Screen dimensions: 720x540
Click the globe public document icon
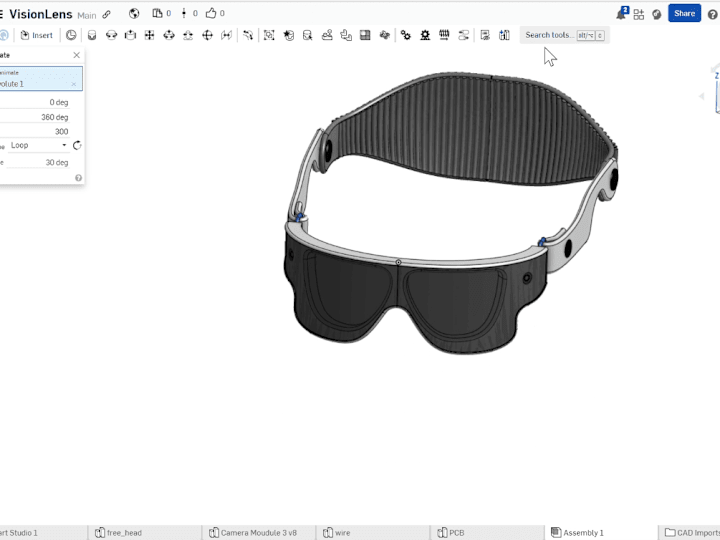pyautogui.click(x=134, y=14)
